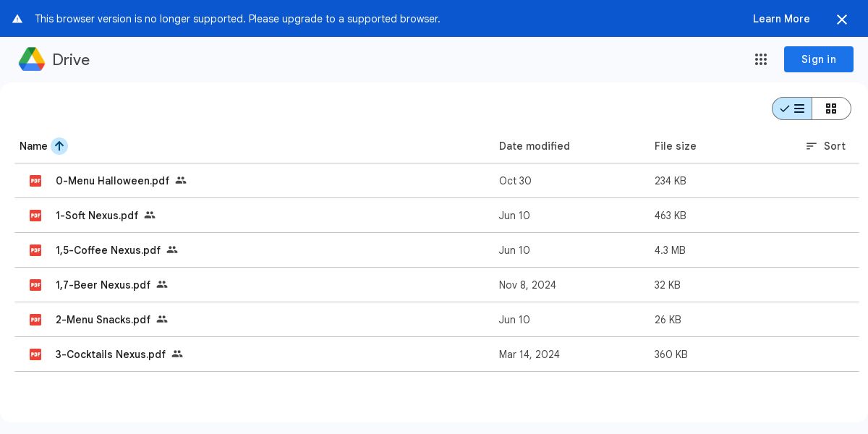The width and height of the screenshot is (868, 434).
Task: Reverse sort direction with the arrow by Name
Action: coord(59,146)
